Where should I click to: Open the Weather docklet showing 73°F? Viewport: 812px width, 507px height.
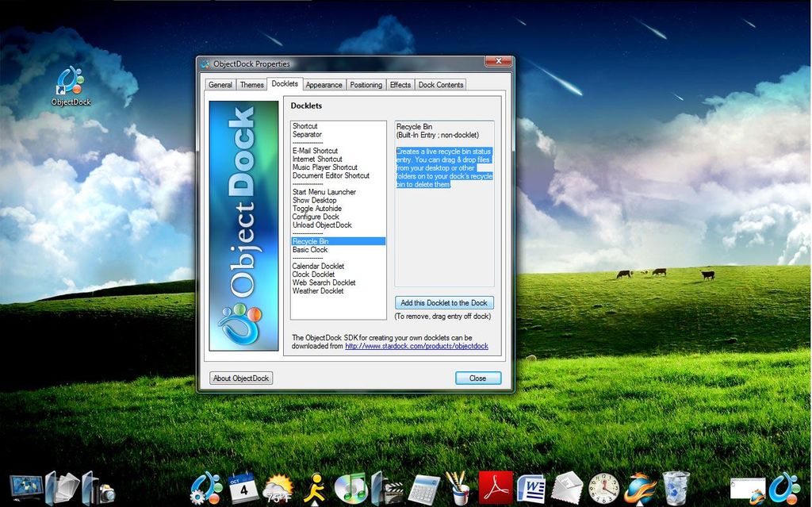click(x=277, y=486)
